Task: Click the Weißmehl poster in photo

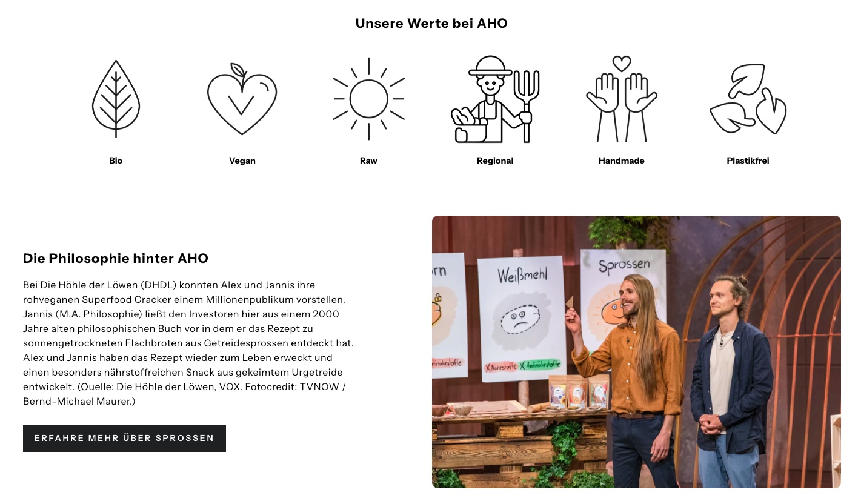Action: tap(522, 318)
